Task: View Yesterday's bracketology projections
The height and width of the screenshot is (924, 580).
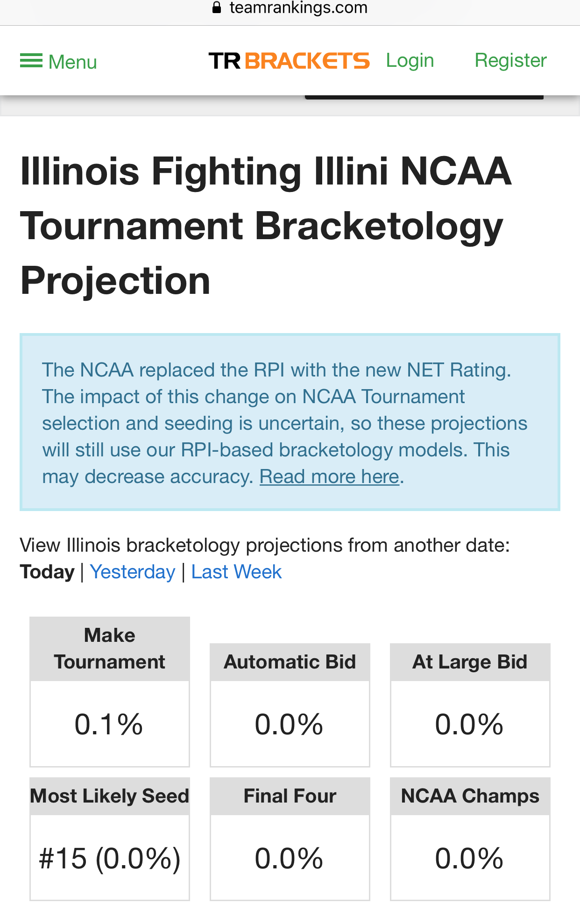Action: pos(133,572)
